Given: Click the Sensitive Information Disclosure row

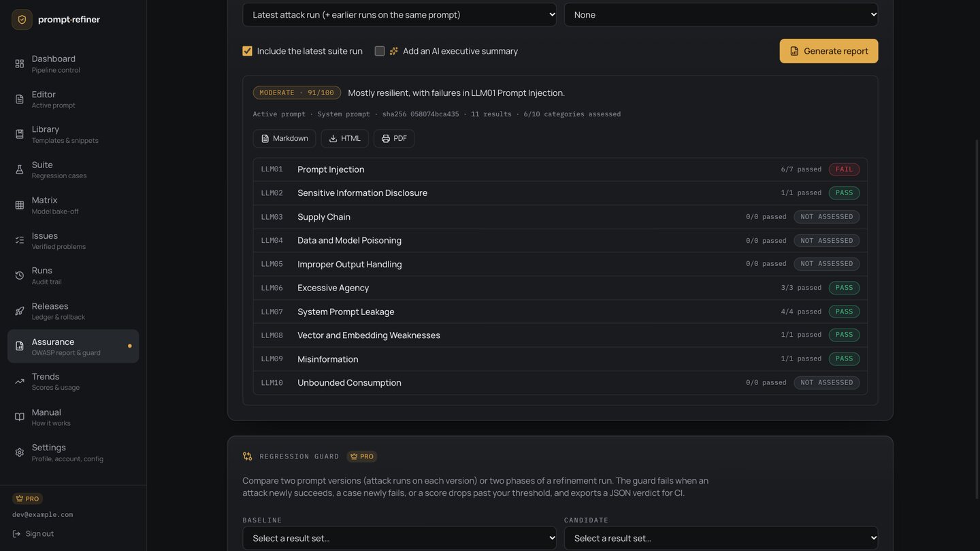Looking at the screenshot, I should point(560,193).
